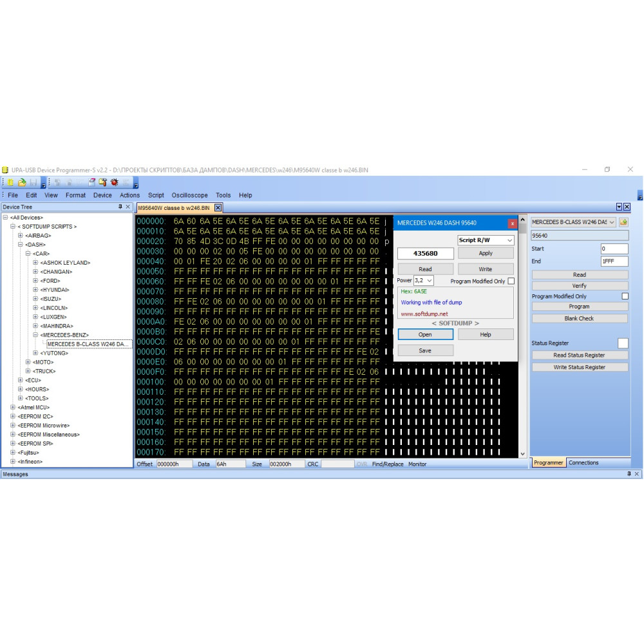Click the Blank Check button
This screenshot has height=644, width=644.
[x=579, y=318]
